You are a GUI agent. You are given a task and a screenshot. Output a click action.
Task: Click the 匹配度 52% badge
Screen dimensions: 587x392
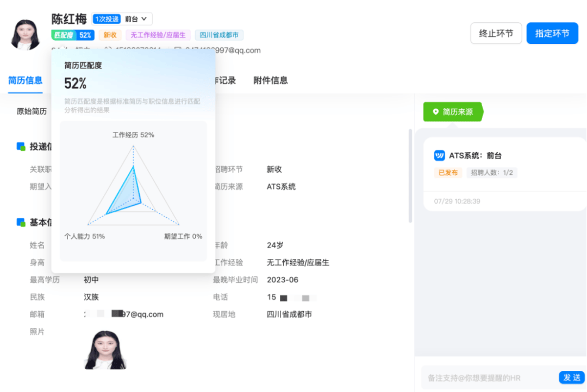point(73,35)
